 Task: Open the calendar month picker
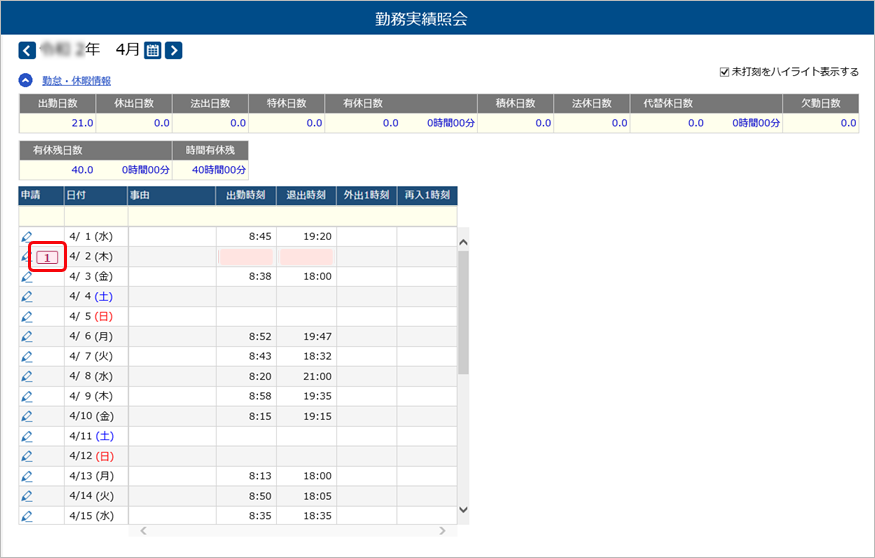(152, 51)
